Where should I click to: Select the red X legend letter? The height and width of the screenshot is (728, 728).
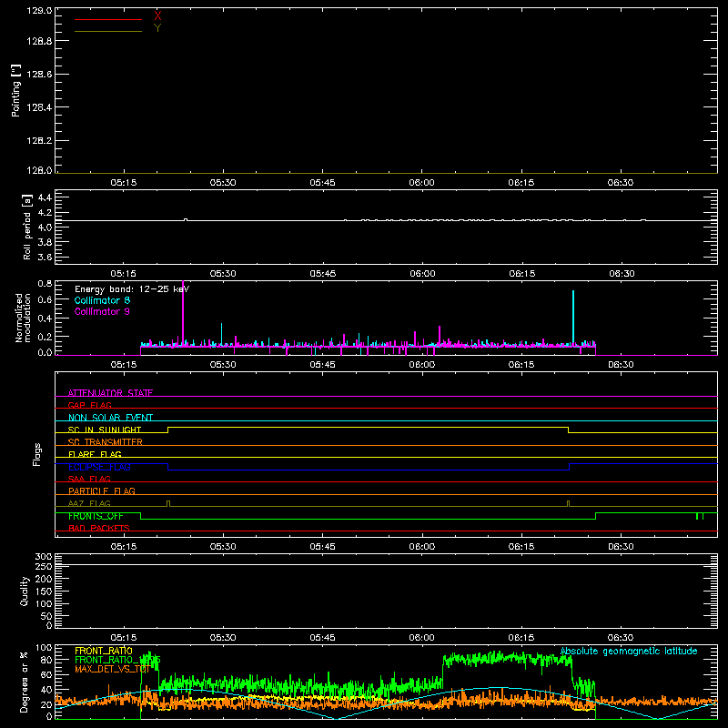coord(157,15)
